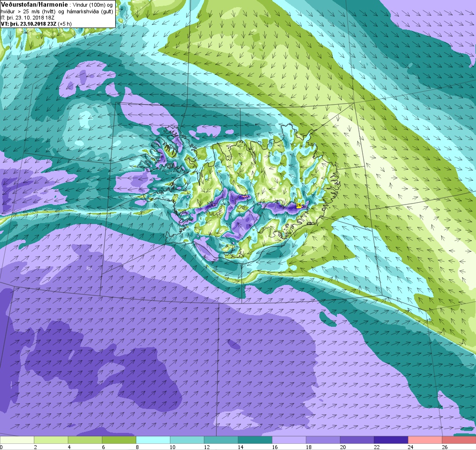This screenshot has height=450, width=476.
Task: Click the legend label '26'
Action: pyautogui.click(x=445, y=447)
